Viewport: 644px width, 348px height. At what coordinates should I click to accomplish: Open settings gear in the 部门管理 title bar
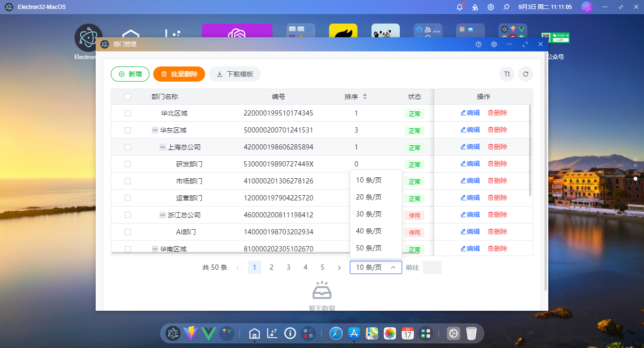click(494, 44)
